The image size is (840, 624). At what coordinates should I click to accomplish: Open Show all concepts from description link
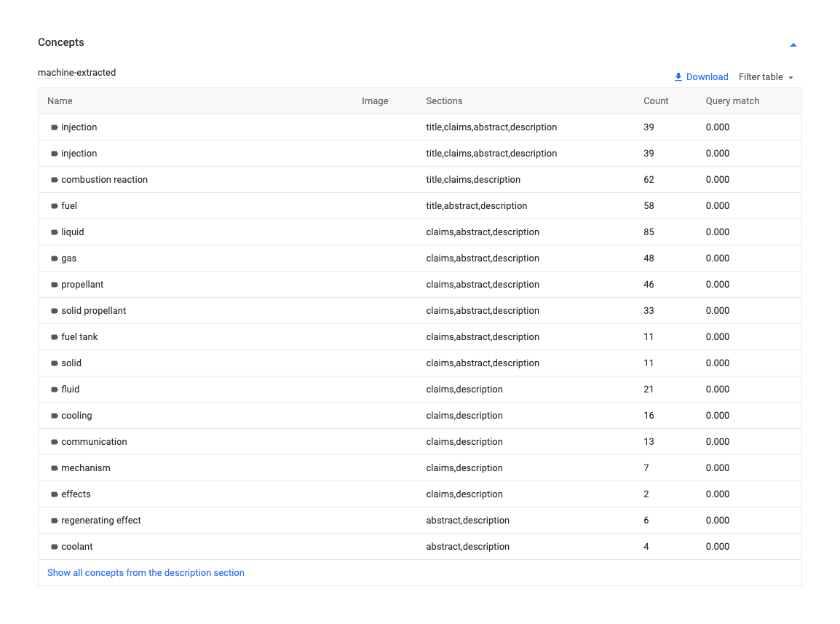[x=146, y=572]
